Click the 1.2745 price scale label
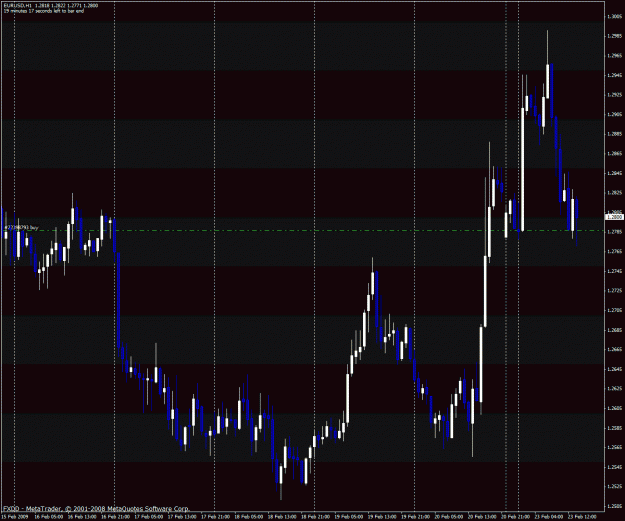This screenshot has height=521, width=625. 615,271
